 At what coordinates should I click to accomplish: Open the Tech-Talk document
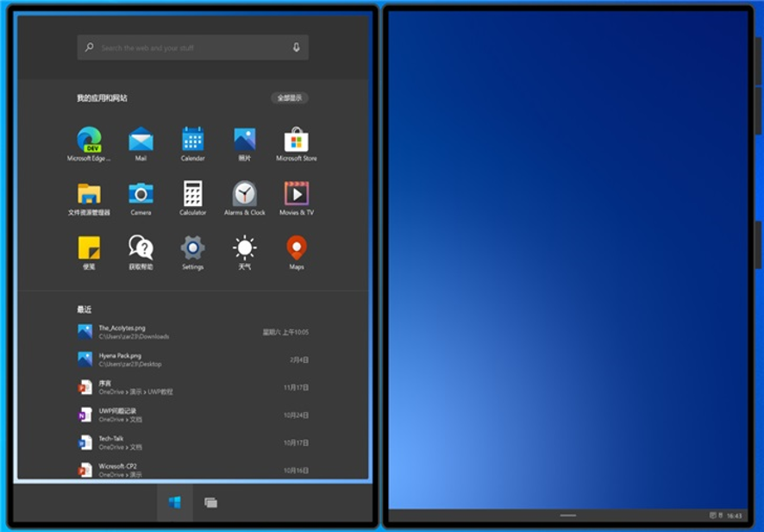pos(110,442)
